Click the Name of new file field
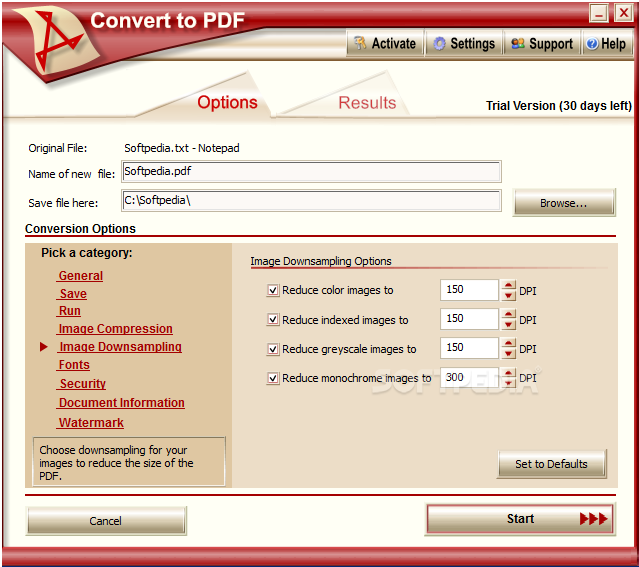639x567 pixels. pyautogui.click(x=311, y=171)
